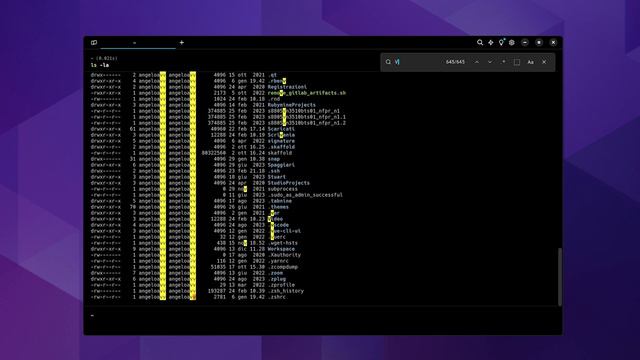Click the .sudo_as_admin_successful filename

click(305, 195)
